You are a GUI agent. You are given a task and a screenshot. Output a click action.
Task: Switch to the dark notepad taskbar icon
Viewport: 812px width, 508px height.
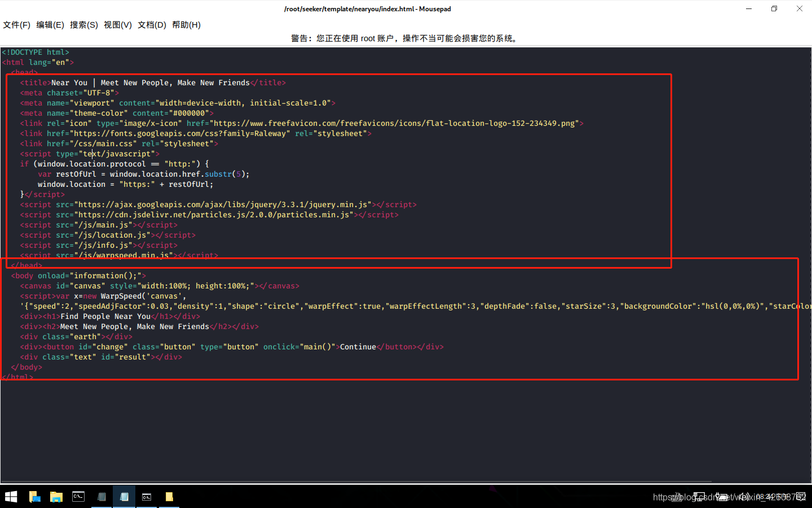click(x=101, y=497)
